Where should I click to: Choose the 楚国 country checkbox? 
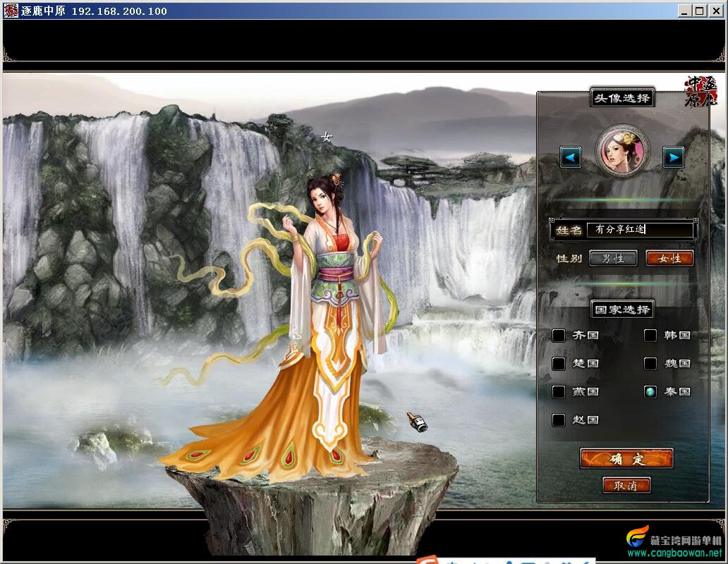pyautogui.click(x=559, y=363)
